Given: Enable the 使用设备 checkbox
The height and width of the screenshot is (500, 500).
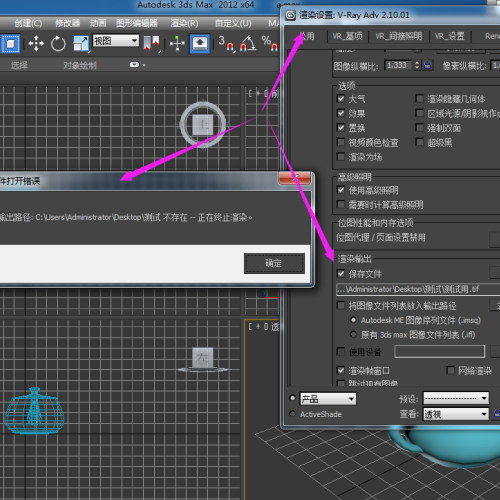Looking at the screenshot, I should pos(341,352).
